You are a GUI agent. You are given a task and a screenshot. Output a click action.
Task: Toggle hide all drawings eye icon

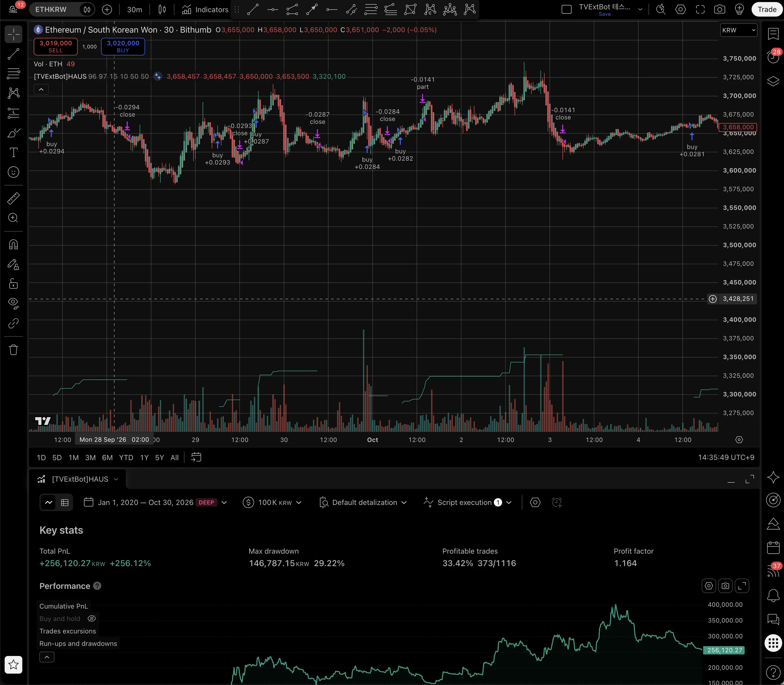click(x=13, y=303)
